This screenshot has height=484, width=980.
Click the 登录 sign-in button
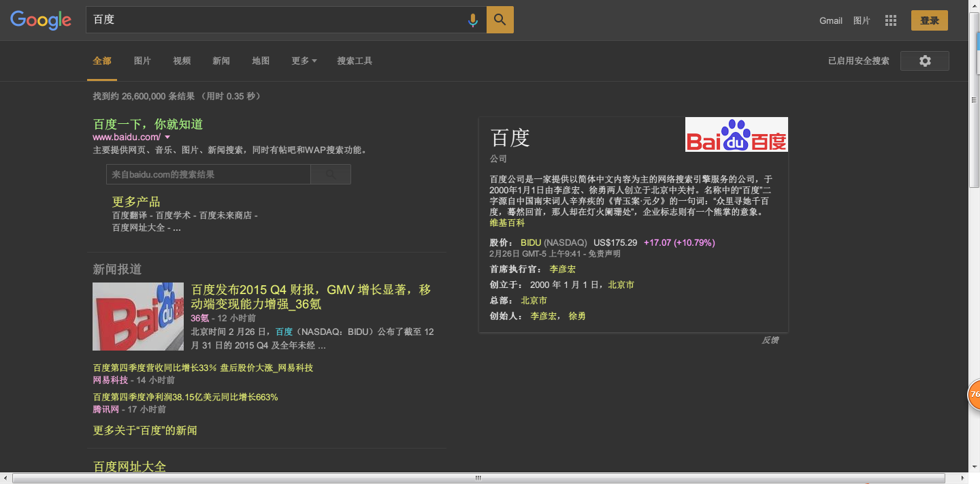pyautogui.click(x=930, y=20)
